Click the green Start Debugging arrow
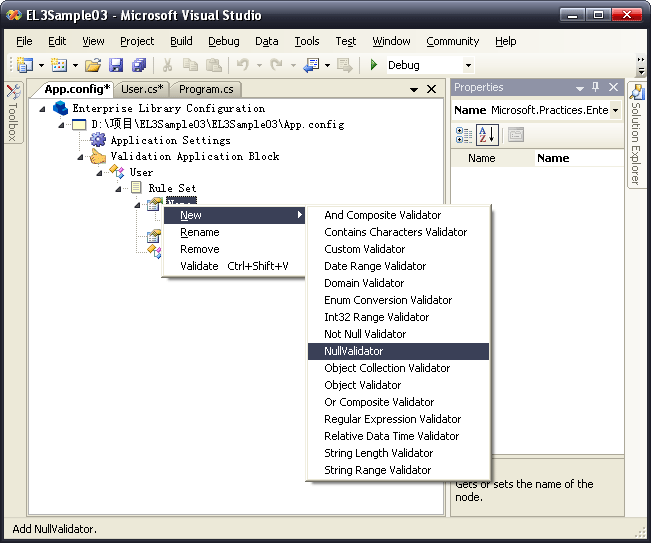This screenshot has width=651, height=544. 374,65
